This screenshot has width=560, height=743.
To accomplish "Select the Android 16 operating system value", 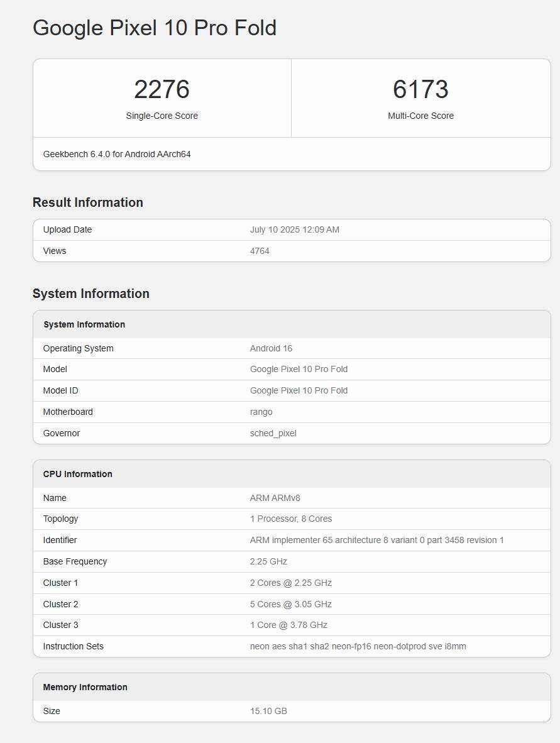I will tap(271, 348).
